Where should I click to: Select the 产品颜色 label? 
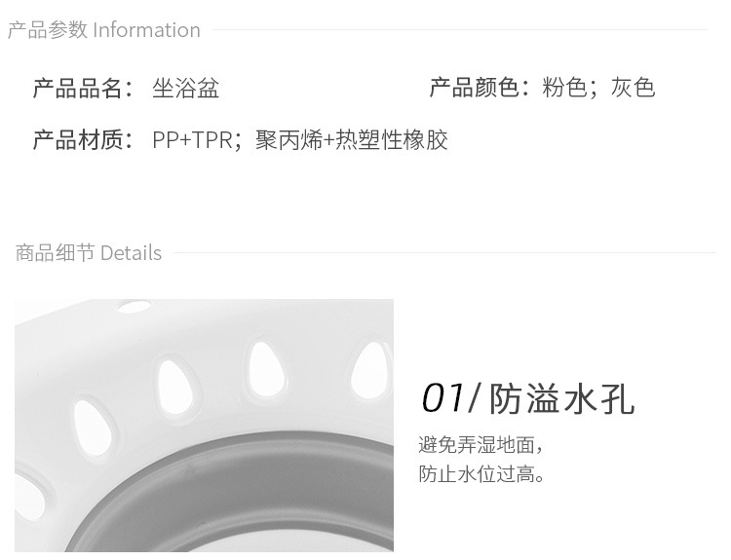pos(480,88)
